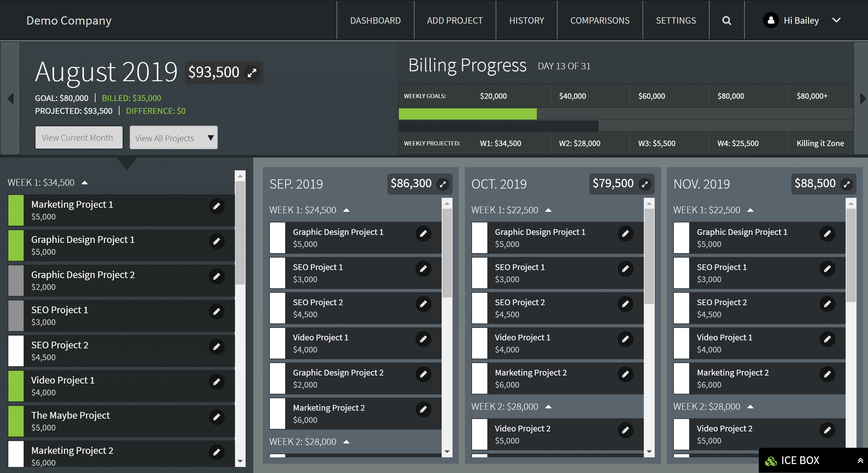Edit Video Project 1 in OCT. 2019

[x=625, y=339]
